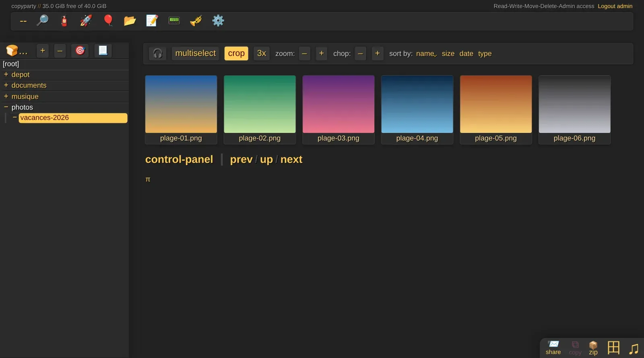
Task: Open the memo new-document panel
Action: click(x=152, y=21)
